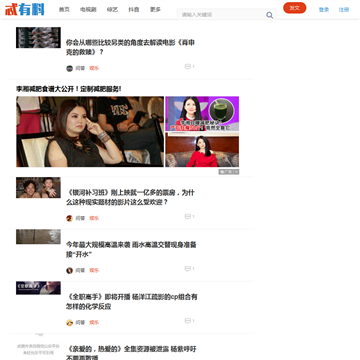Open article 亲爱的，热爱的 全集资源被泄露
The height and width of the screenshot is (360, 360).
(x=131, y=353)
